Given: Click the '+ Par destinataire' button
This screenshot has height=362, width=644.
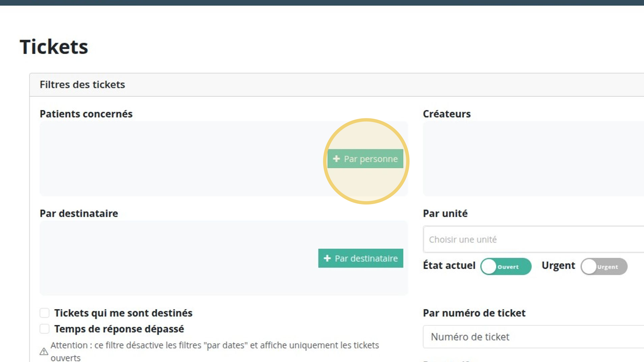Looking at the screenshot, I should pos(361,258).
